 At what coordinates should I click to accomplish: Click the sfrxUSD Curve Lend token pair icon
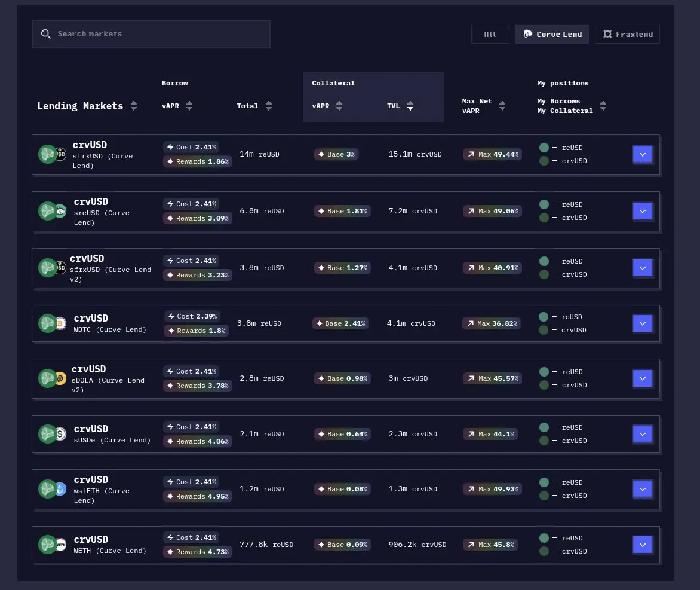click(x=52, y=155)
